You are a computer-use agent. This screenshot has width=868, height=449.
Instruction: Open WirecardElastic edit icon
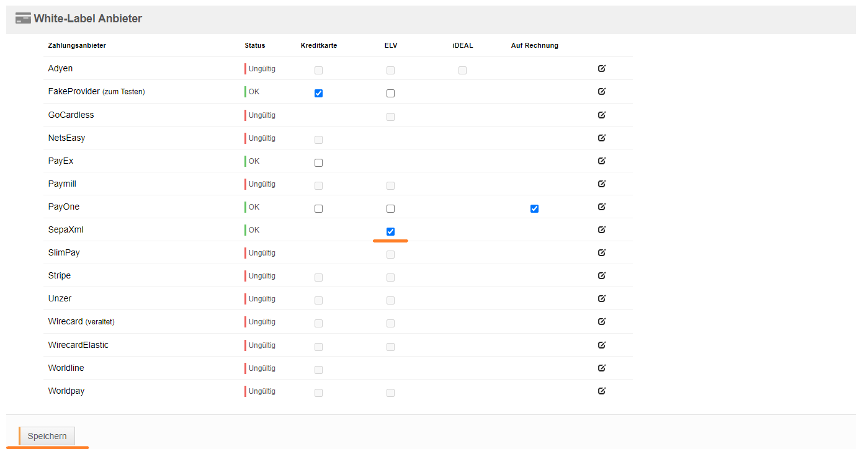tap(601, 345)
